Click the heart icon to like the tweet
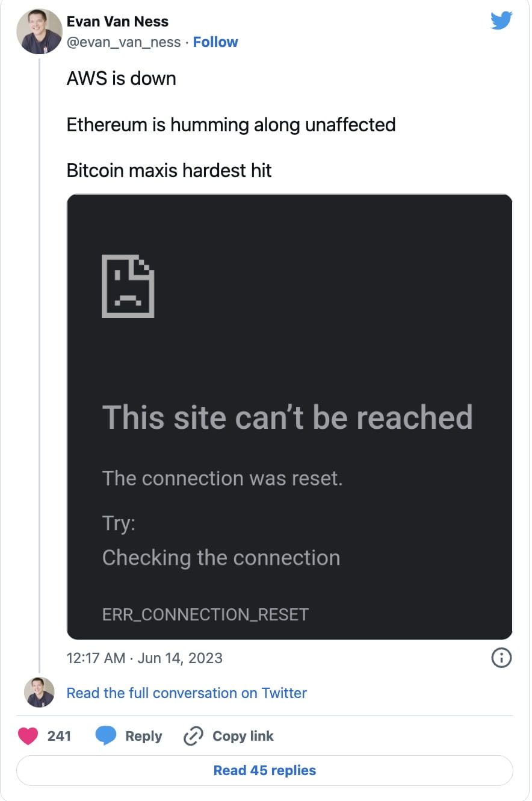The width and height of the screenshot is (532, 801). [28, 736]
